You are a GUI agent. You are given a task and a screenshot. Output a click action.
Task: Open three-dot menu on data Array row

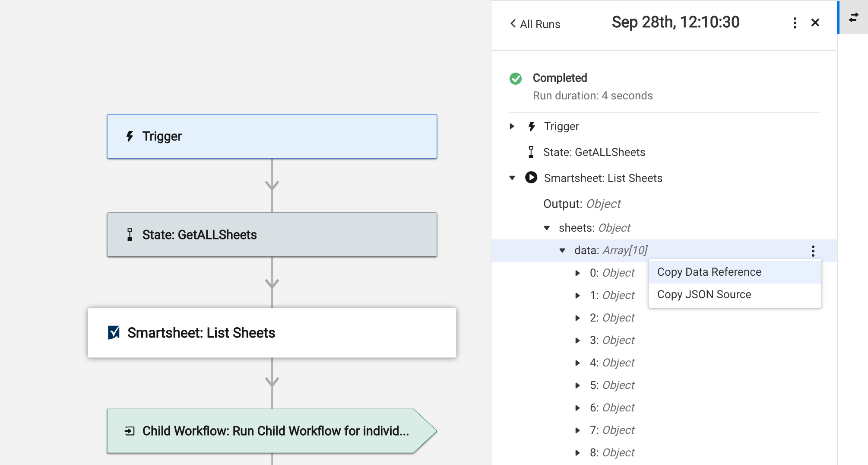click(813, 251)
